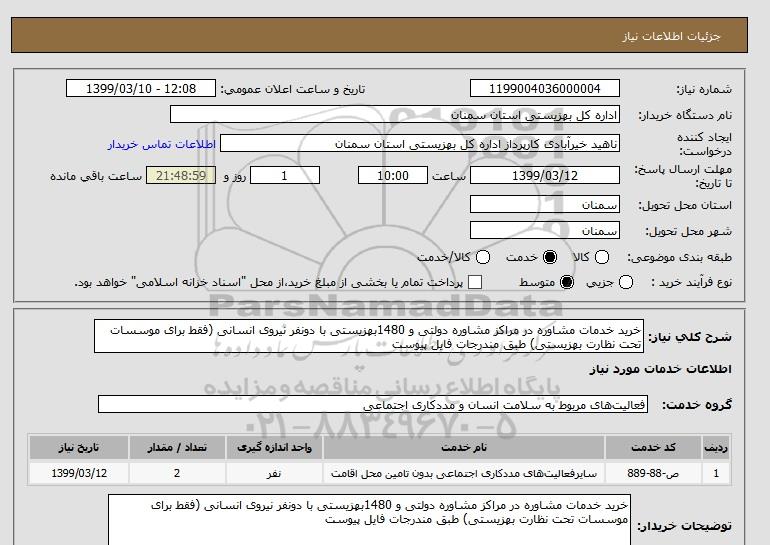Click the تعداد / مقدار column header
This screenshot has width=770, height=545.
[177, 447]
